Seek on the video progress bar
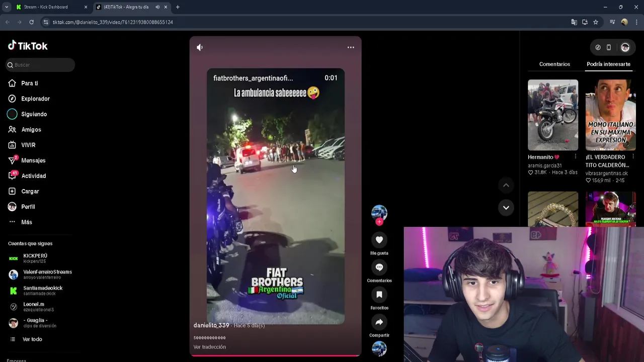The height and width of the screenshot is (362, 644). (x=275, y=355)
